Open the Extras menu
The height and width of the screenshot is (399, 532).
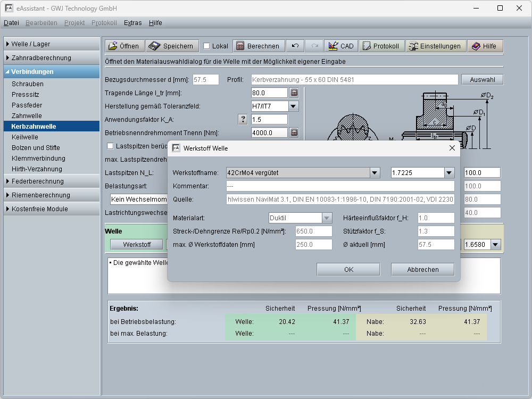132,23
